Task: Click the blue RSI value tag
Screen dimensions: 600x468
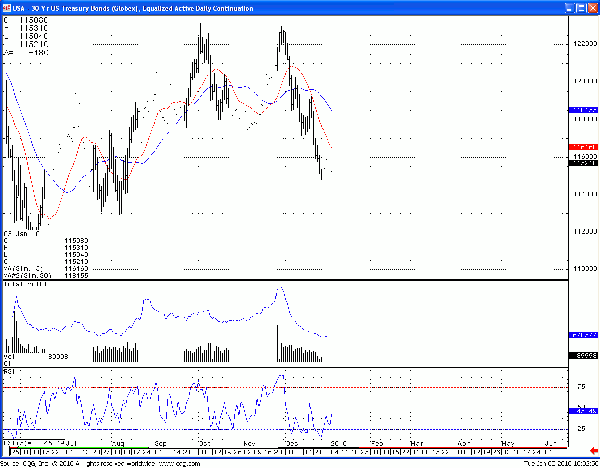Action: click(582, 411)
